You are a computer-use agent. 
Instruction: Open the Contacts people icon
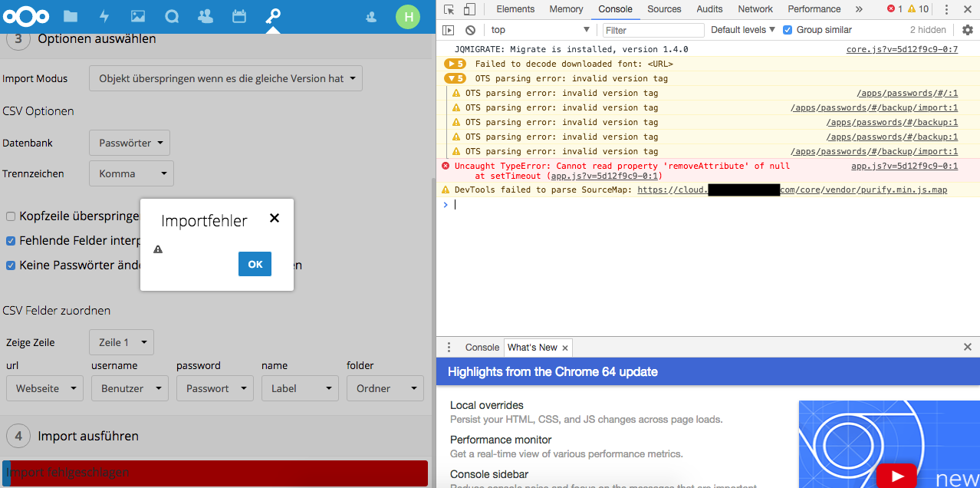coord(205,15)
